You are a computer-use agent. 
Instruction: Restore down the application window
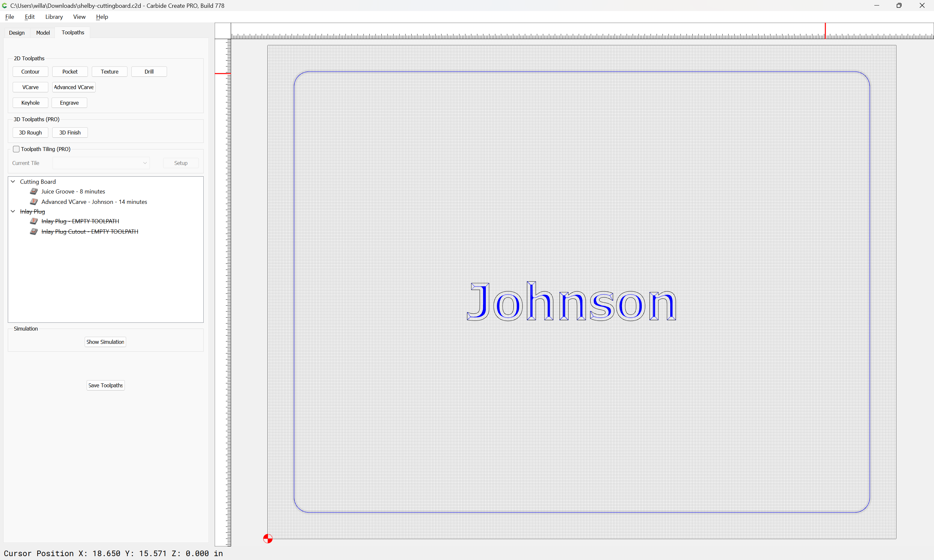(899, 5)
